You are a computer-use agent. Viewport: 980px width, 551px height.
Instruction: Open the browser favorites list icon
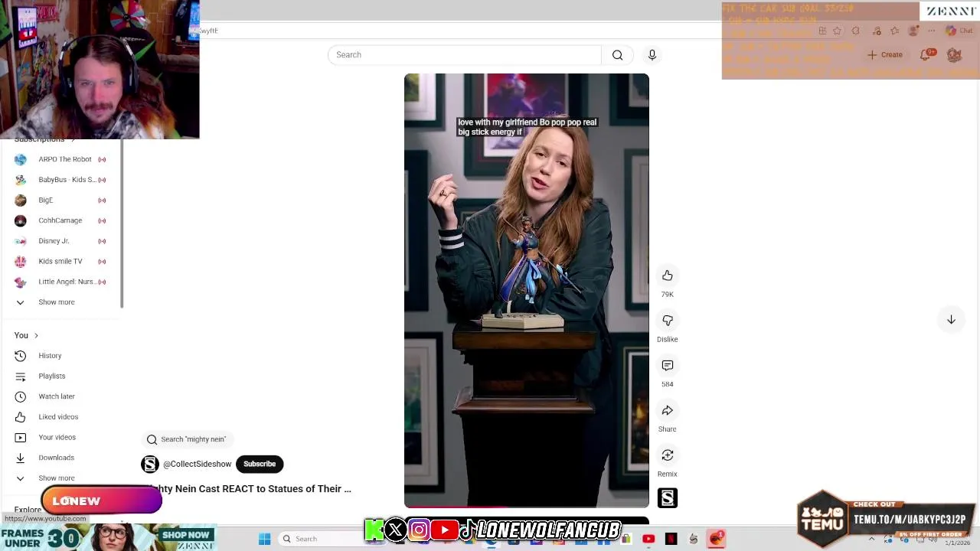click(x=895, y=31)
